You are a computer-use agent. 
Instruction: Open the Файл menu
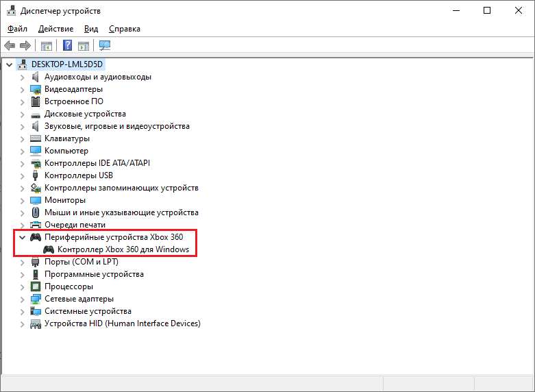click(18, 29)
